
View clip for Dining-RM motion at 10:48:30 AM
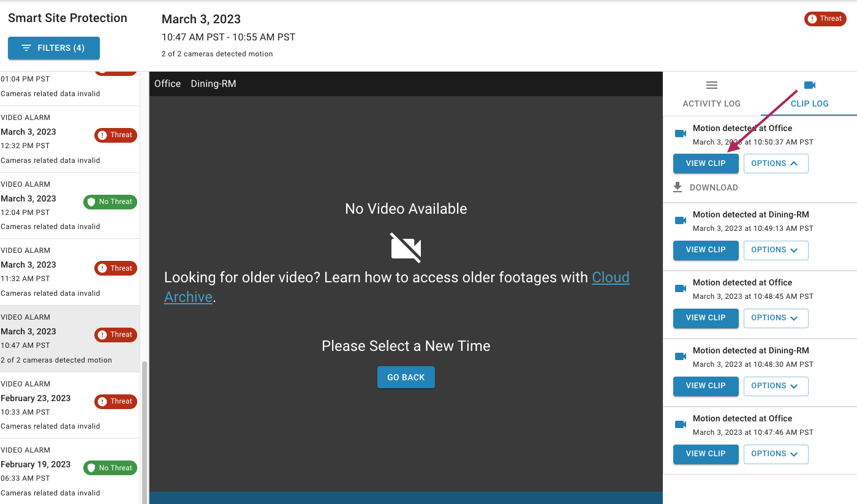click(706, 386)
